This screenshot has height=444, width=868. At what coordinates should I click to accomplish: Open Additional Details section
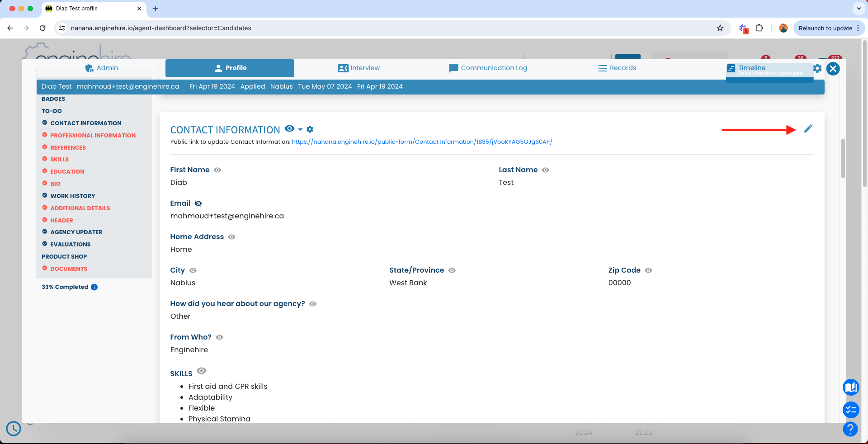click(x=80, y=208)
